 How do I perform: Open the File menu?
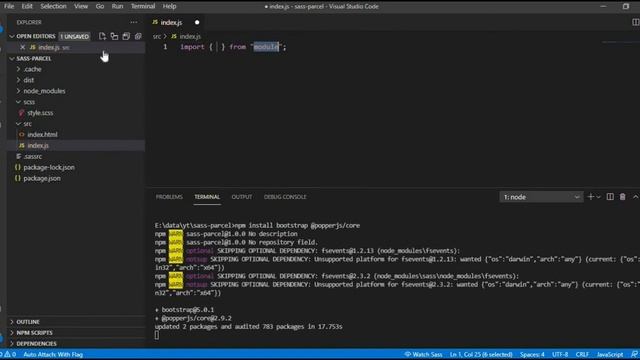[x=9, y=6]
